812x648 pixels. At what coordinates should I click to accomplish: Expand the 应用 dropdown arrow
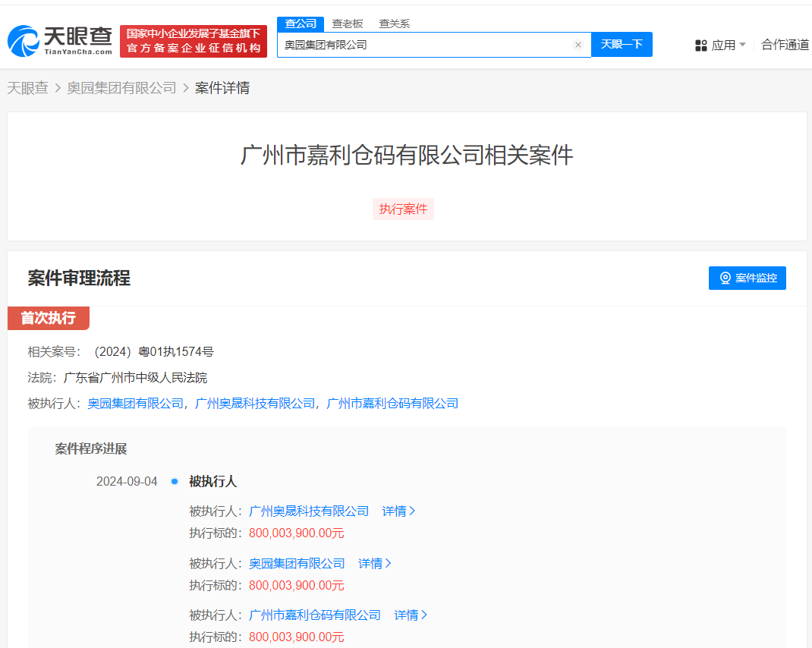742,45
